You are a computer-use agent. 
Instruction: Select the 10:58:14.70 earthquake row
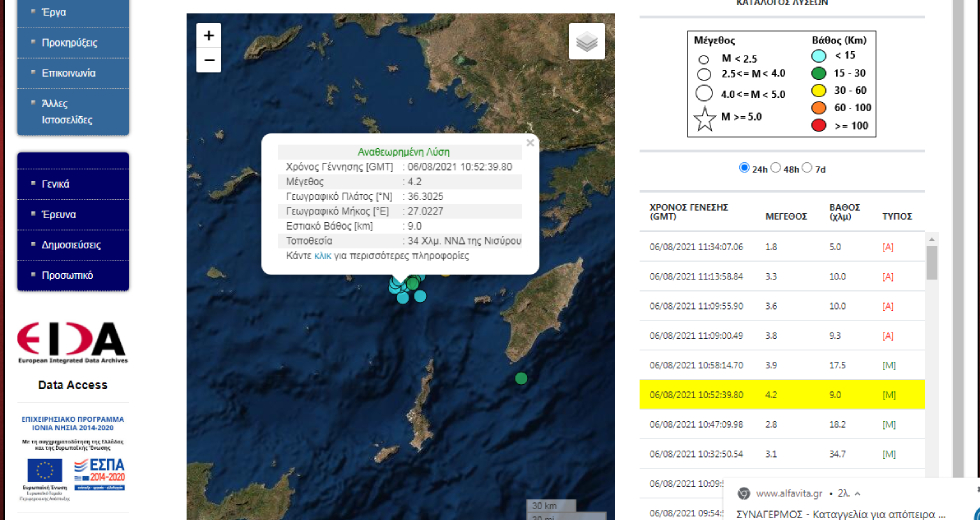pyautogui.click(x=782, y=365)
